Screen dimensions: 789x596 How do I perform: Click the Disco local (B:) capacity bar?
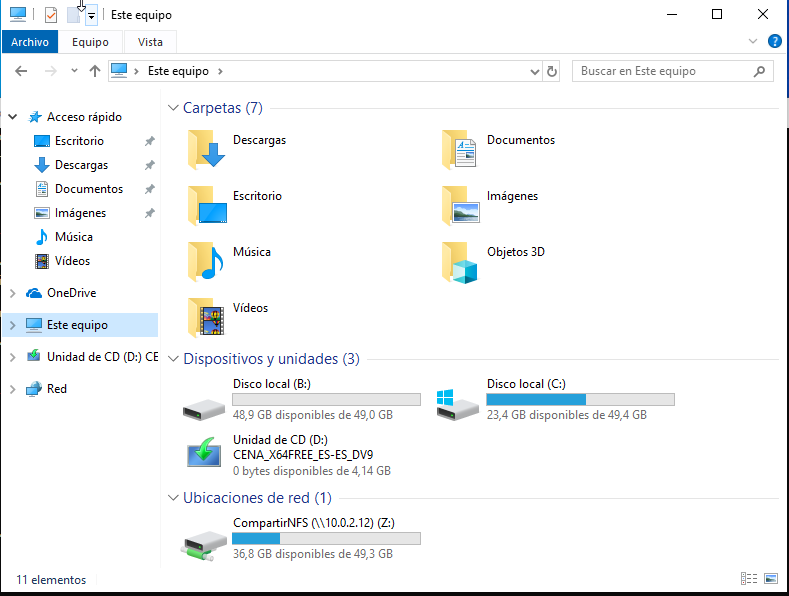326,400
